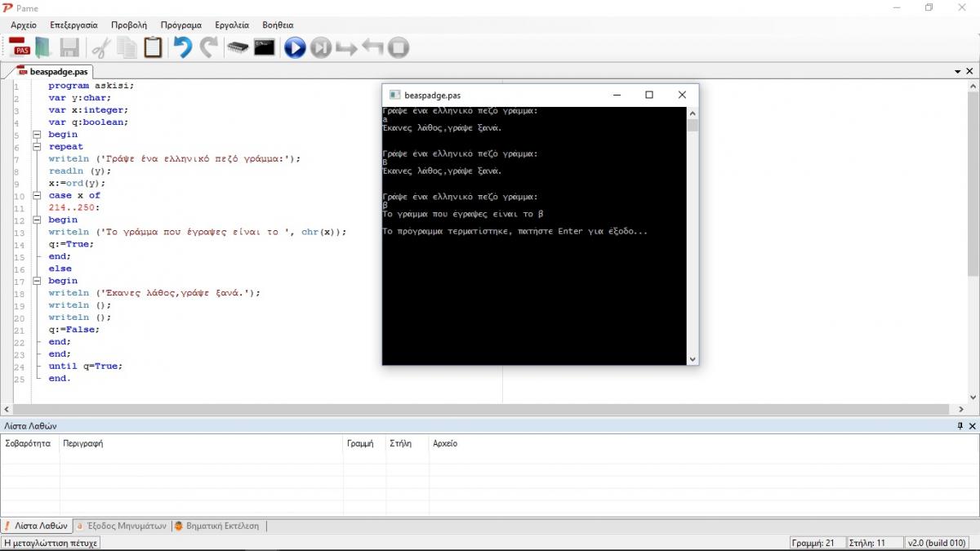Screen dimensions: 980x551
Task: Click the scissors cut icon
Action: coord(100,47)
